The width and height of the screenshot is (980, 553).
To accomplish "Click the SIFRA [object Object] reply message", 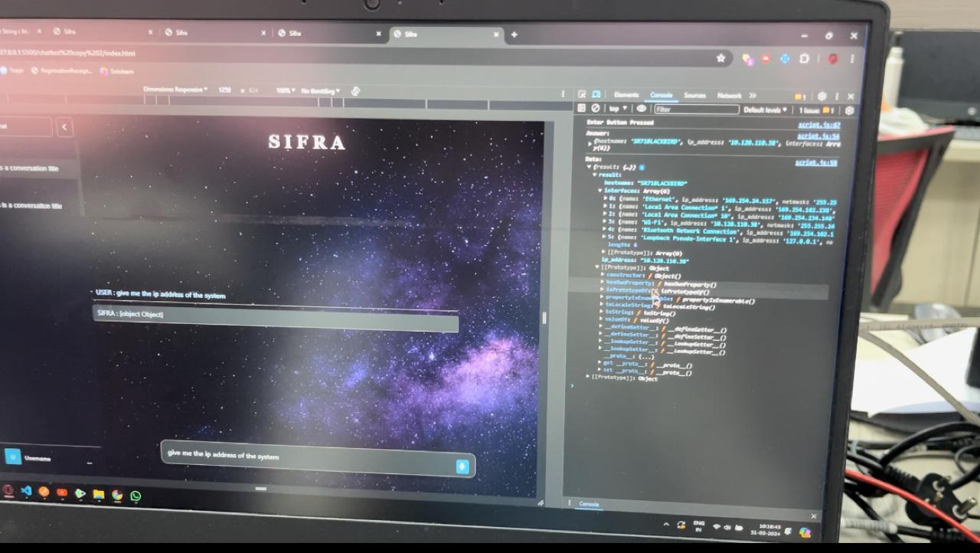I will tap(276, 316).
